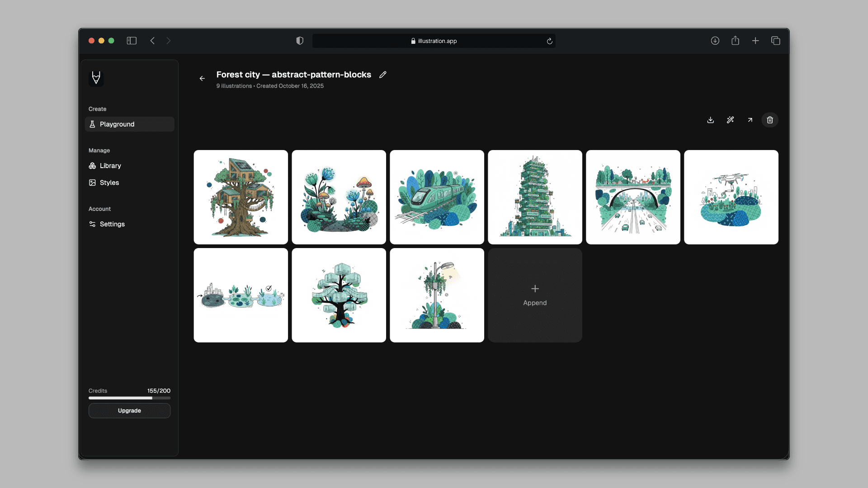Download the Forest city illustration set
This screenshot has height=488, width=868.
[x=710, y=120]
